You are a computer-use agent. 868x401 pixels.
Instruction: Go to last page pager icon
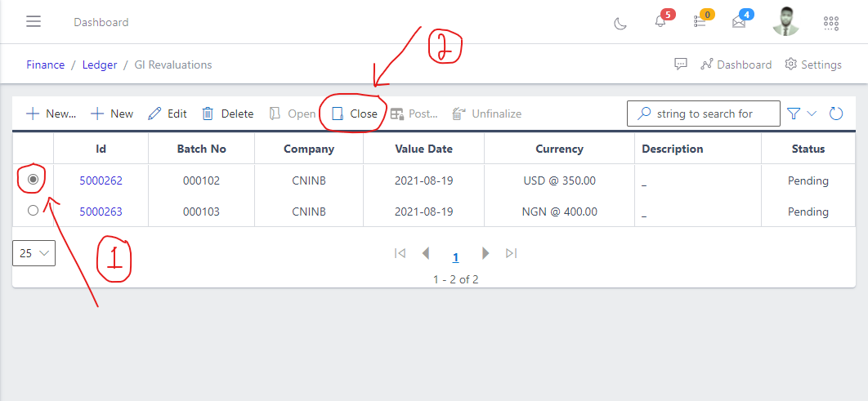pos(512,252)
